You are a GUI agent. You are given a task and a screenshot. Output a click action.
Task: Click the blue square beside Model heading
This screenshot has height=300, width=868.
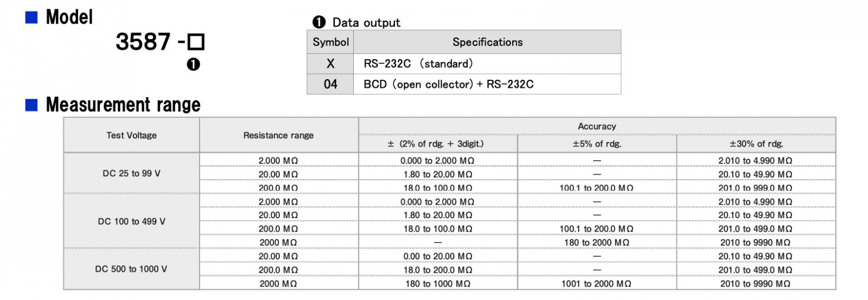coord(31,18)
